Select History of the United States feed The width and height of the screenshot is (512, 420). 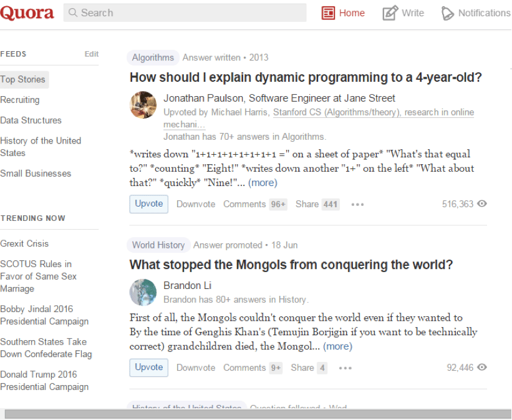pos(41,147)
